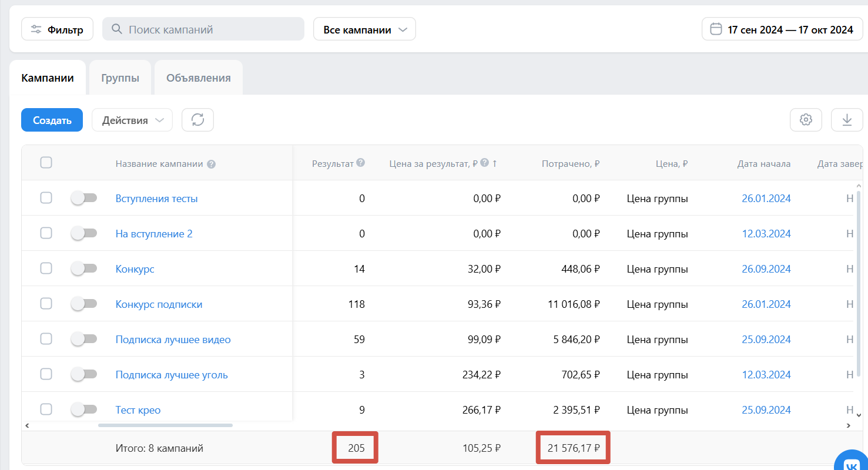Click into Поиск кампаний search field
Screen dimensions: 868x470
point(203,29)
